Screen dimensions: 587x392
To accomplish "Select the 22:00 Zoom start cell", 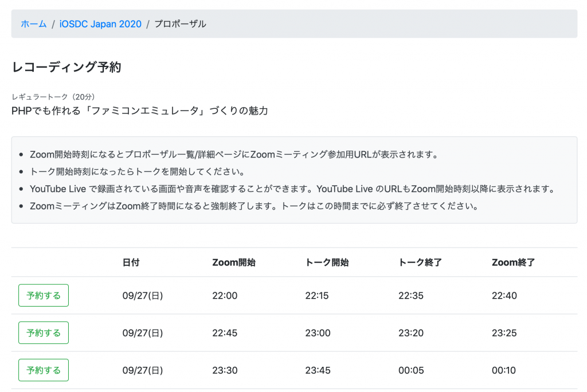I will (225, 296).
